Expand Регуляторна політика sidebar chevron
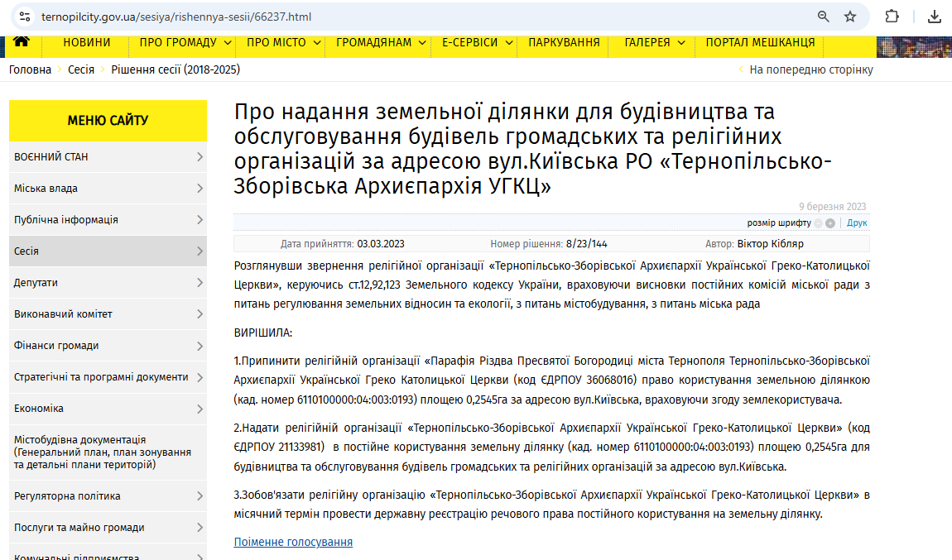The height and width of the screenshot is (560, 952). click(x=200, y=496)
